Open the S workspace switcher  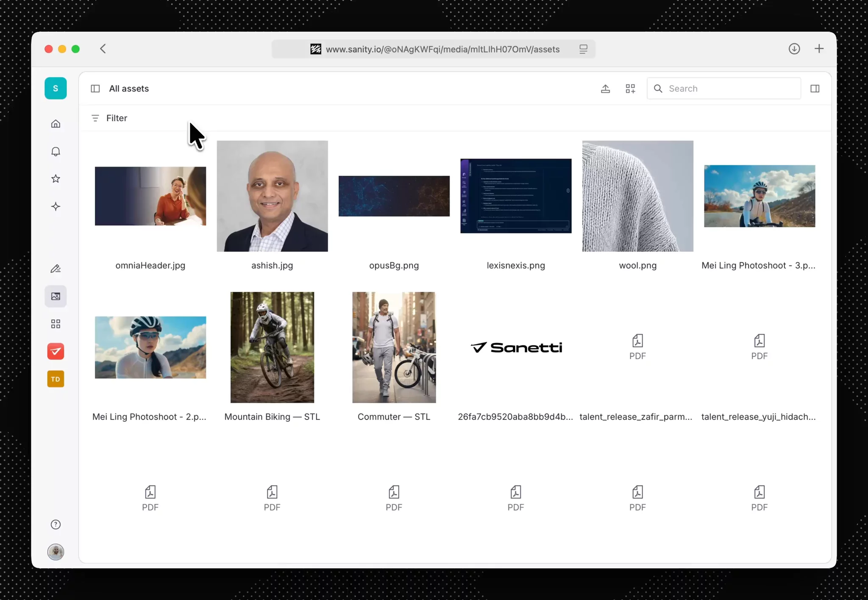click(56, 89)
